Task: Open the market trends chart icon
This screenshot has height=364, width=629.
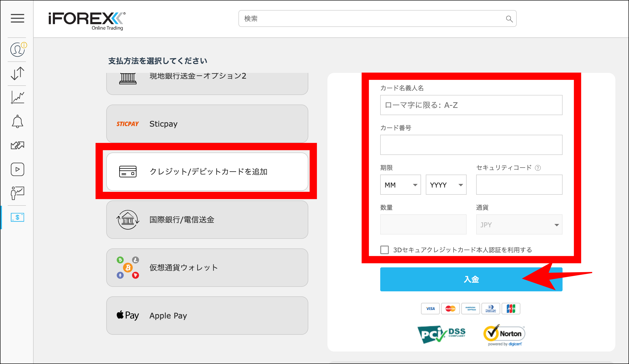Action: point(17,97)
